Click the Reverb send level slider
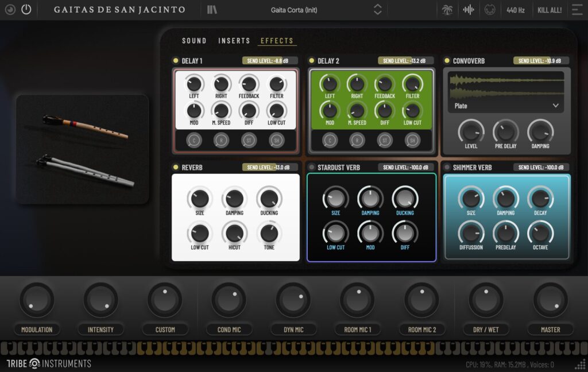 [x=270, y=167]
